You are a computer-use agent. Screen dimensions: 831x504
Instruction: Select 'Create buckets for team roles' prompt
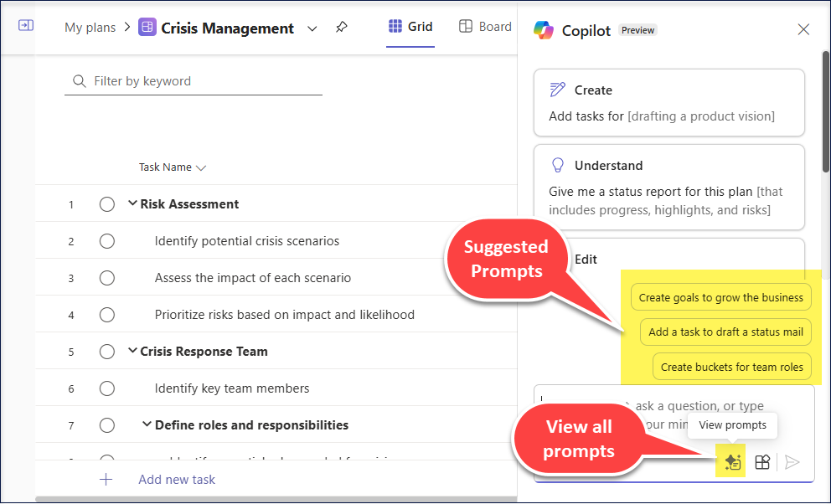tap(731, 367)
